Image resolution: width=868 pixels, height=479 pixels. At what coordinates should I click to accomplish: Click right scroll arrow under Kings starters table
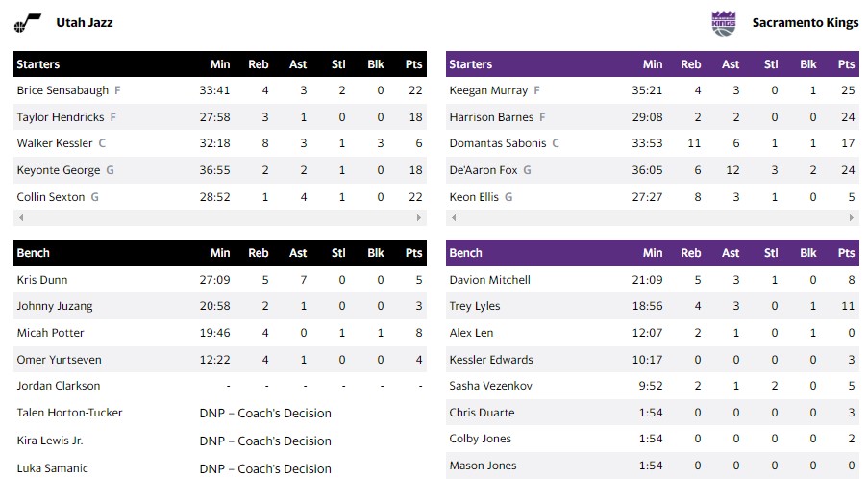[x=852, y=218]
